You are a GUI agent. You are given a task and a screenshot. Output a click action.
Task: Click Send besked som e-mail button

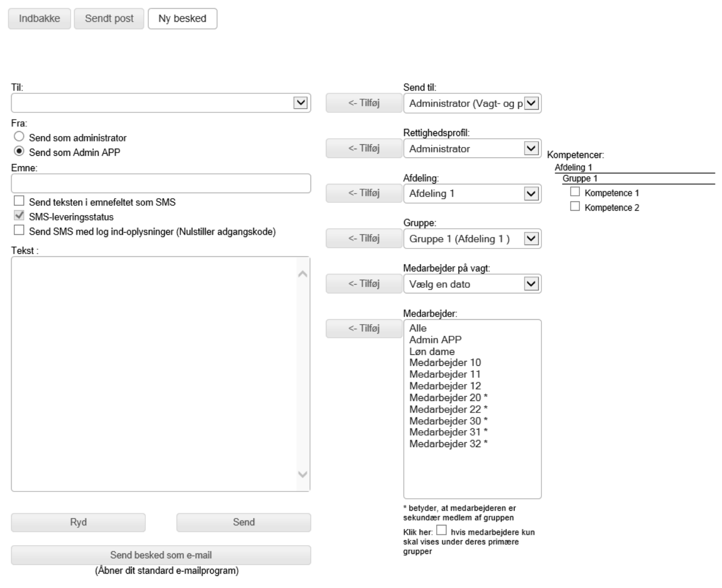click(161, 555)
